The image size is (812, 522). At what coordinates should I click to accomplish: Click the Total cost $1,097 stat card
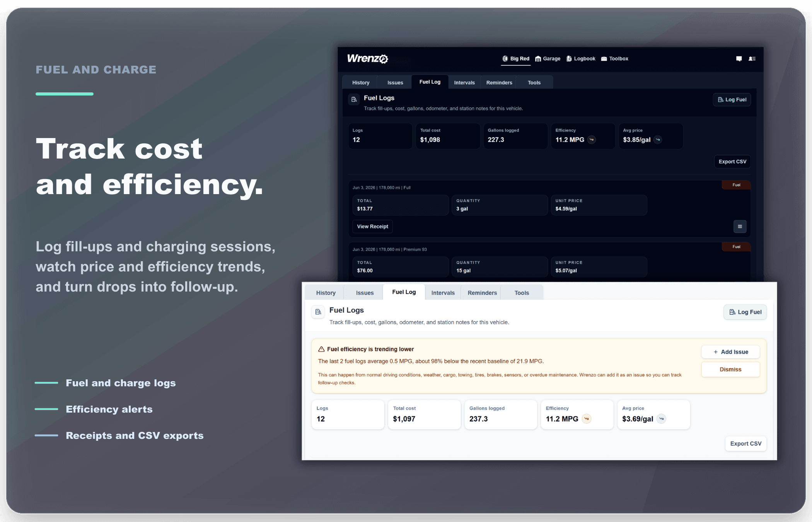[x=424, y=415]
